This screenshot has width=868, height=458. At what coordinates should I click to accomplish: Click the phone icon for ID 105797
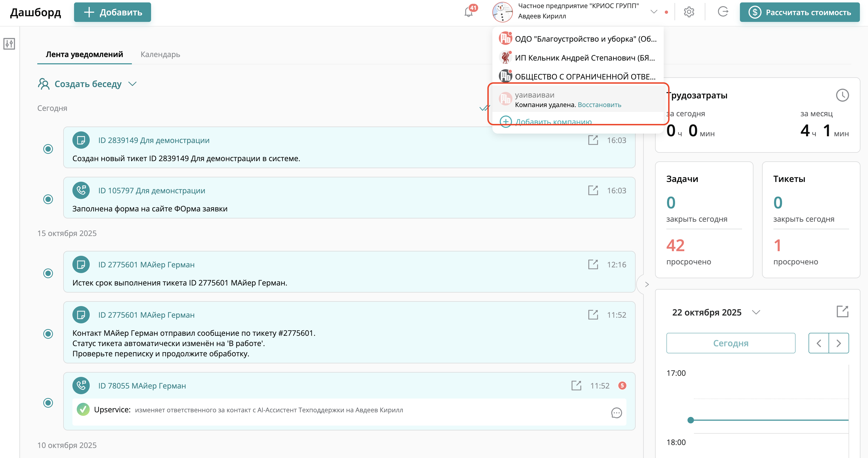81,190
